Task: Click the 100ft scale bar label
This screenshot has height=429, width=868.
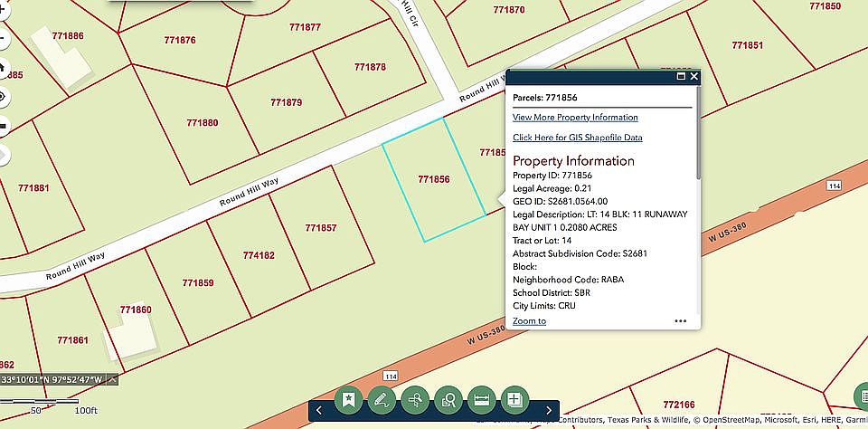Action: (x=86, y=411)
